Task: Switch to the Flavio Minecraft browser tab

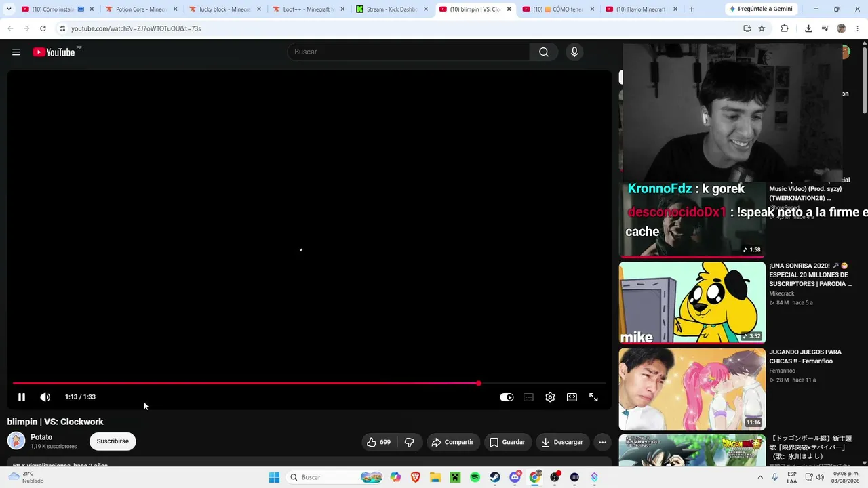Action: tap(642, 9)
